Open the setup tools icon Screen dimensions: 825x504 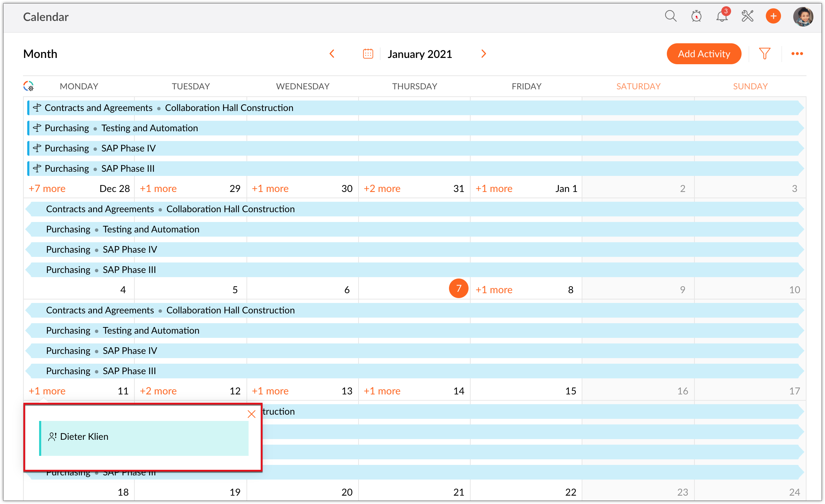747,16
